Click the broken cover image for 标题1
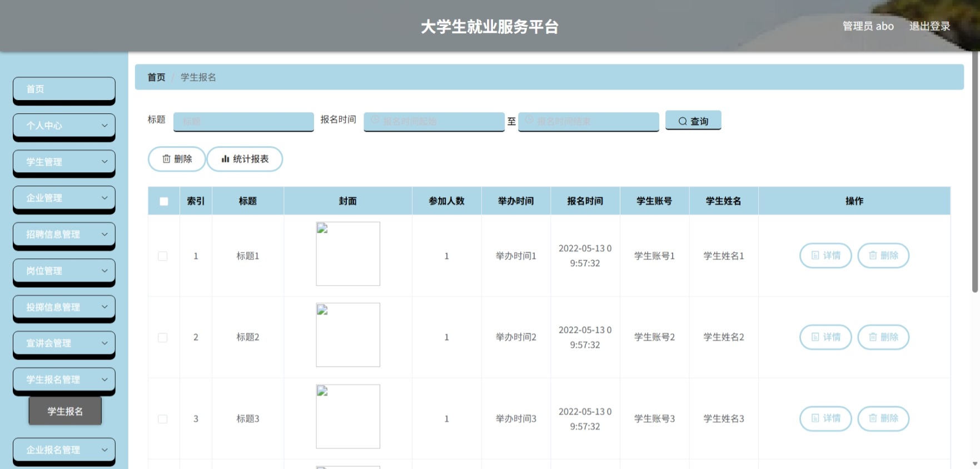Screen dimensions: 980x469 [x=348, y=254]
